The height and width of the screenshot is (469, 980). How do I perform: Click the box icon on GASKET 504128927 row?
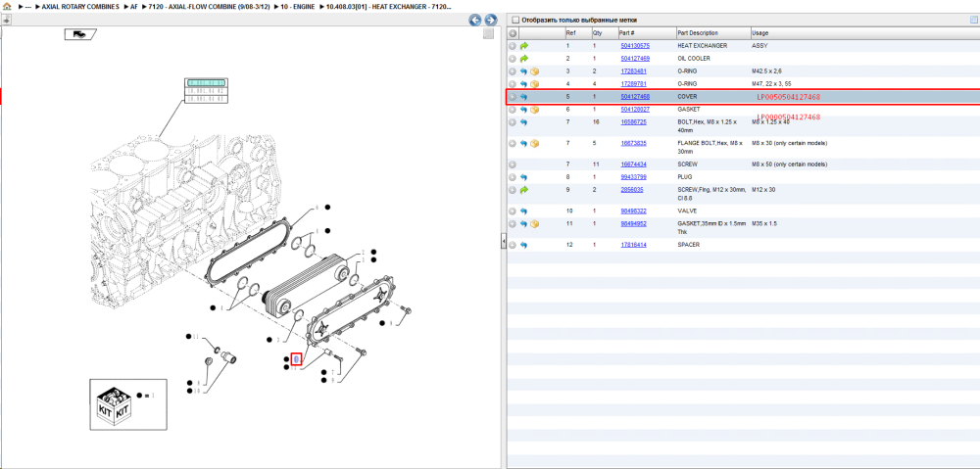(534, 110)
